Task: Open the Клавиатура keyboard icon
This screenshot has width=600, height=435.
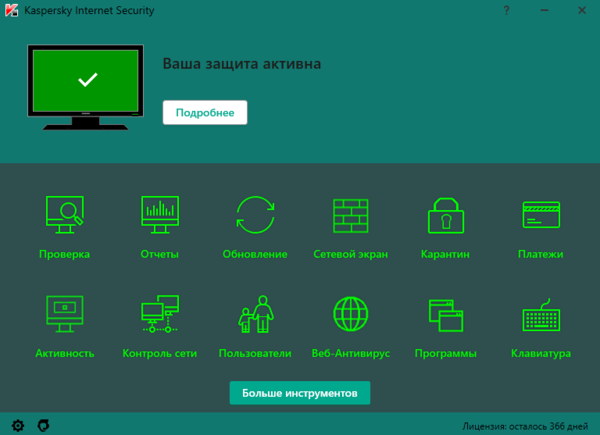Action: tap(541, 315)
